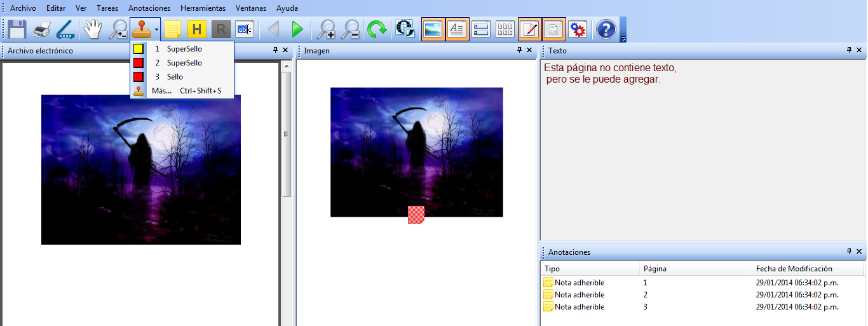Expand the toolbar overflow options arrow
868x326 pixels.
pos(623,37)
